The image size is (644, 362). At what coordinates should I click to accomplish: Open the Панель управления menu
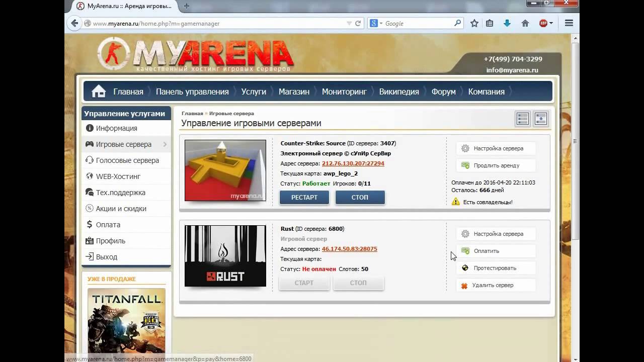(192, 92)
